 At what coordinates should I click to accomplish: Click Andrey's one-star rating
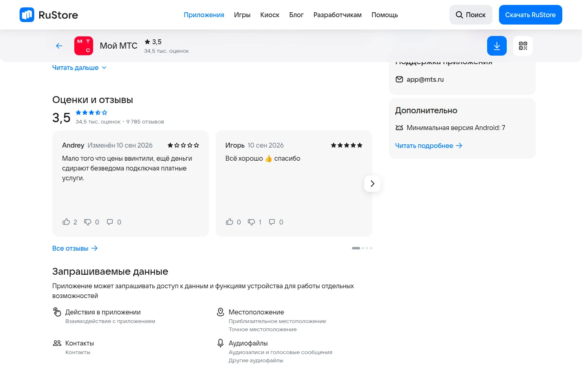[183, 145]
